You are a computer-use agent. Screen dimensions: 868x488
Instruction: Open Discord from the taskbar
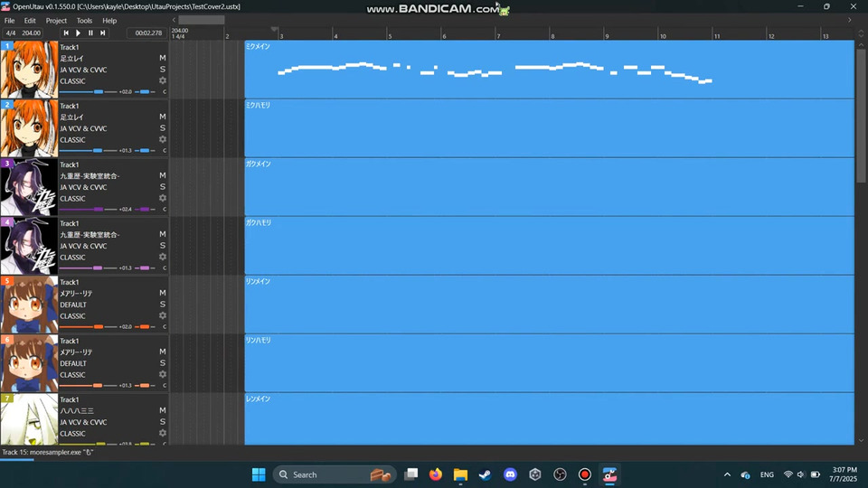point(510,474)
